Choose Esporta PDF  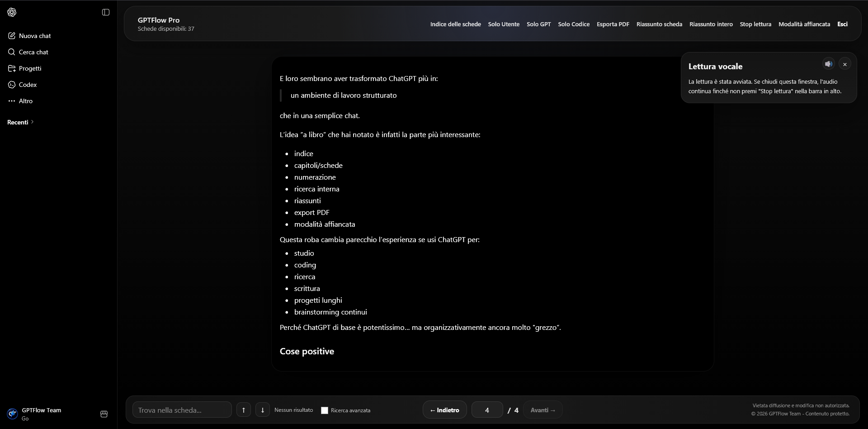[613, 24]
